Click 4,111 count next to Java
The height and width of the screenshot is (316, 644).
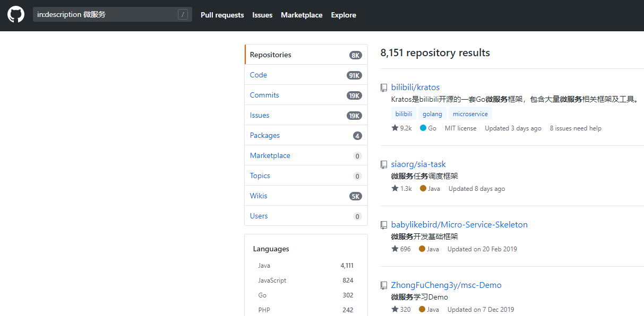click(347, 266)
